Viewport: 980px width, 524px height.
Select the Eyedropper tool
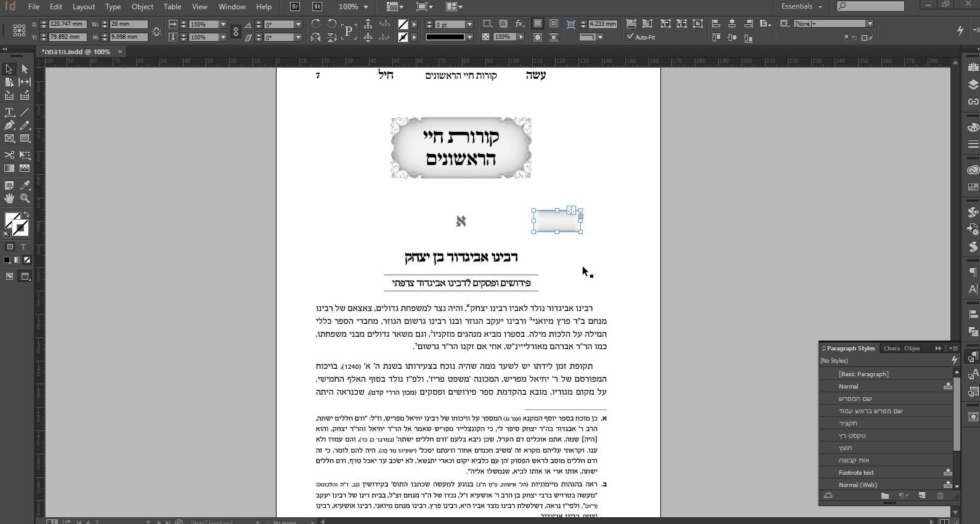(x=25, y=185)
